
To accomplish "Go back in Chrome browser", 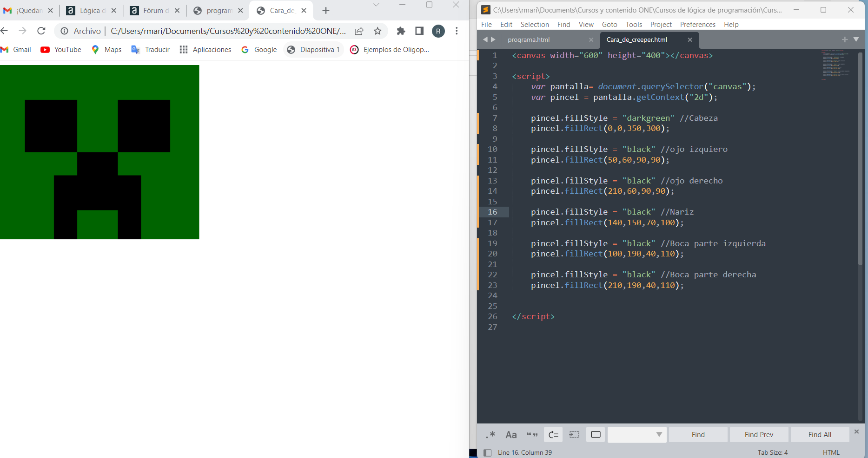I will point(5,31).
